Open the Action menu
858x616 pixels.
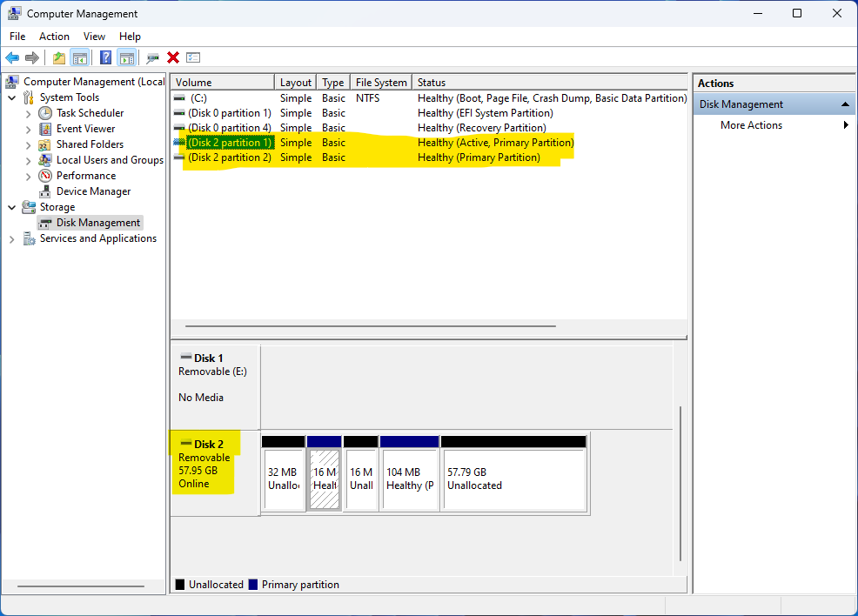[54, 37]
